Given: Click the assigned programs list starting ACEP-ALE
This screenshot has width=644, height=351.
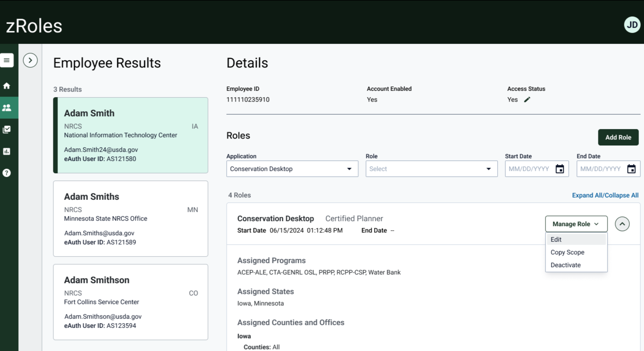Looking at the screenshot, I should 319,272.
